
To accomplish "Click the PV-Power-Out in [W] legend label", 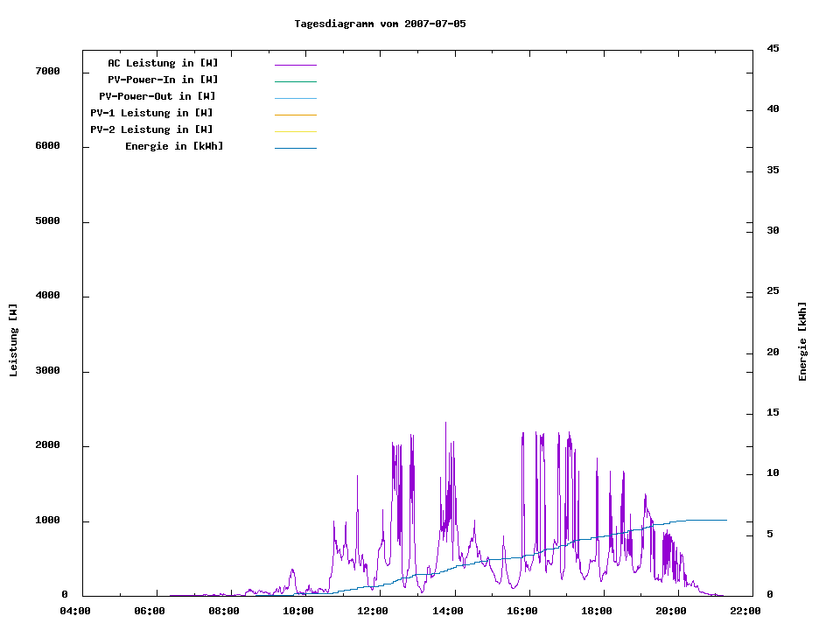I will (158, 96).
